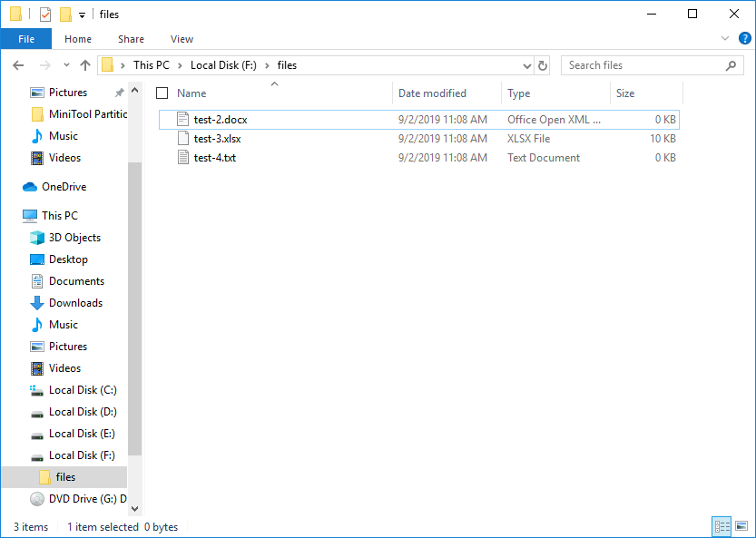
Task: Refresh the files folder view
Action: (543, 65)
